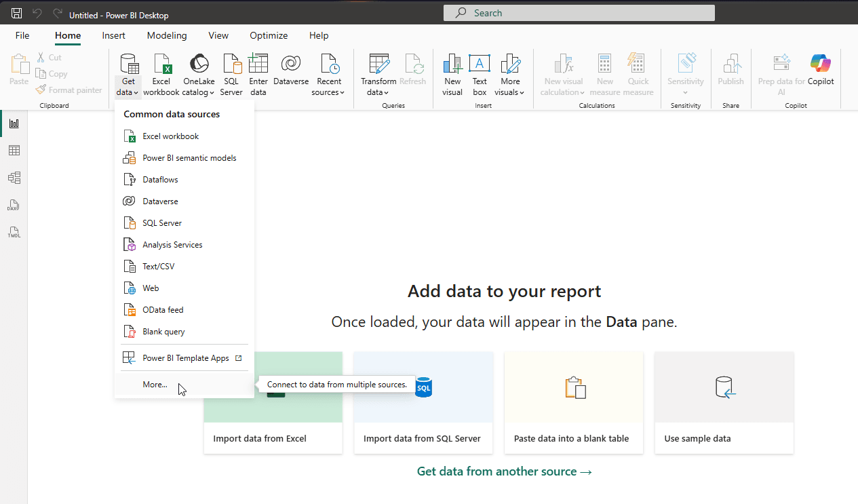This screenshot has width=858, height=504.
Task: Click Import data from Excel card
Action: tap(273, 403)
